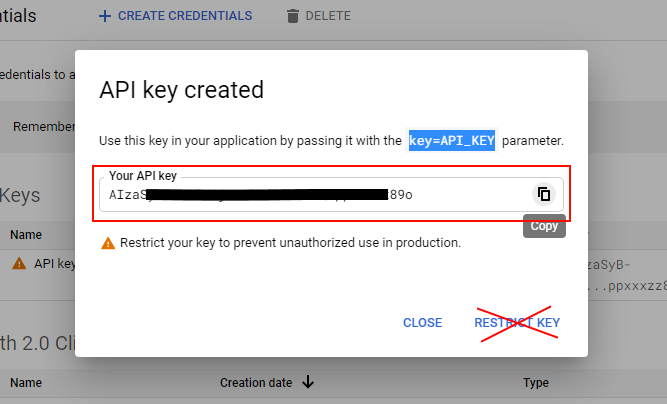The height and width of the screenshot is (404, 667).
Task: Click the Creation date sort arrow
Action: point(308,382)
